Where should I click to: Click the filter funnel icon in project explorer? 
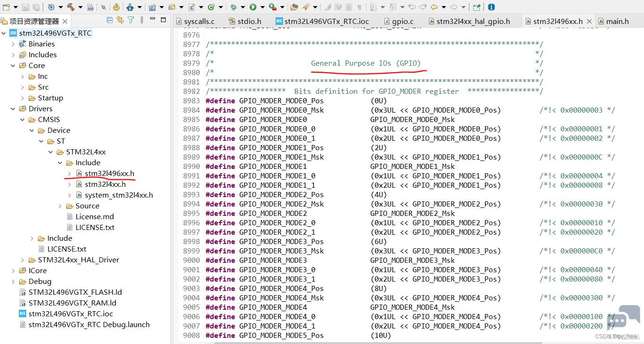pos(131,20)
